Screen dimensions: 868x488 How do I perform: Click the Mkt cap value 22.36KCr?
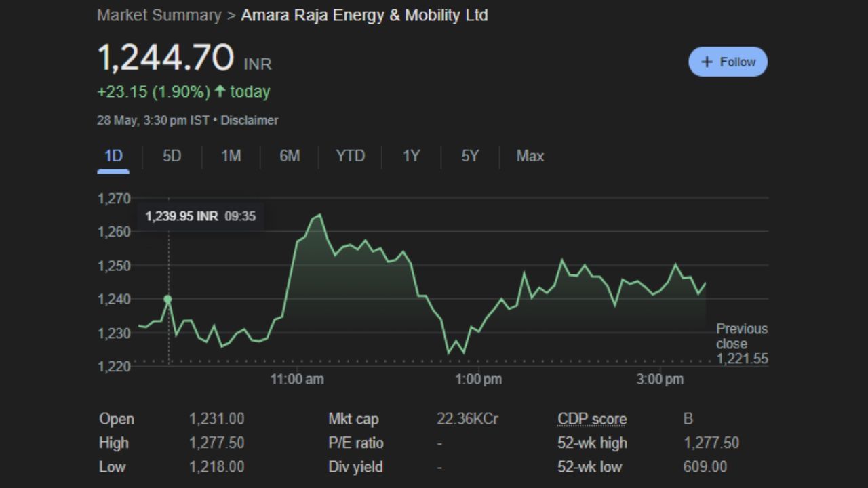467,420
